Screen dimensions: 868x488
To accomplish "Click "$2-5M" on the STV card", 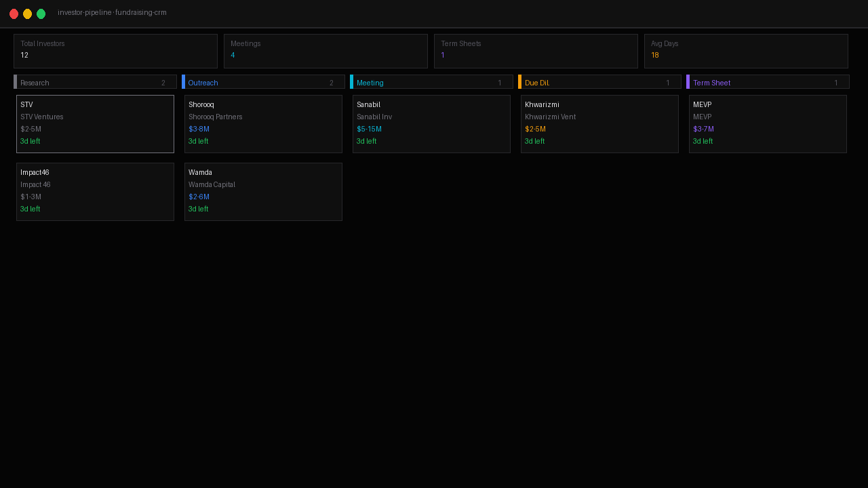I will coord(31,129).
